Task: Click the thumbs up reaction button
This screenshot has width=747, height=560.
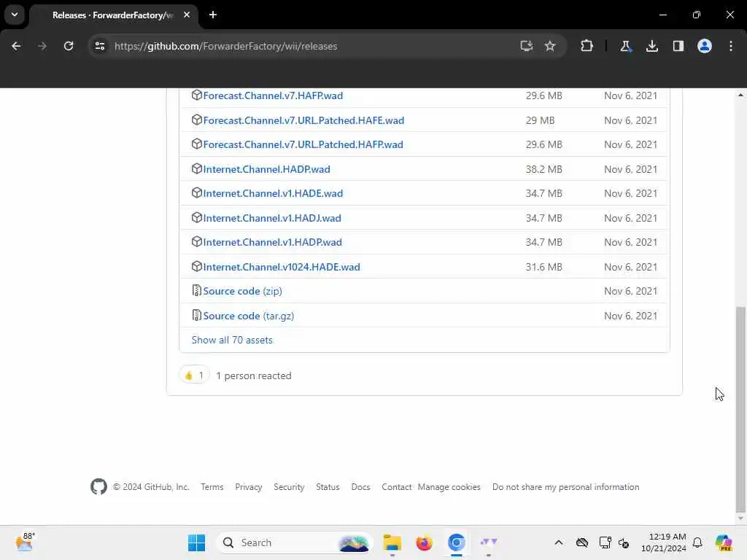Action: point(194,376)
